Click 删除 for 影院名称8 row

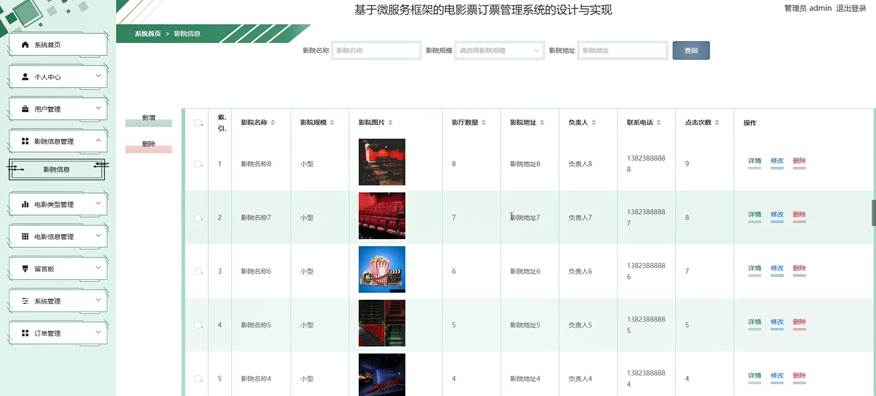[799, 161]
